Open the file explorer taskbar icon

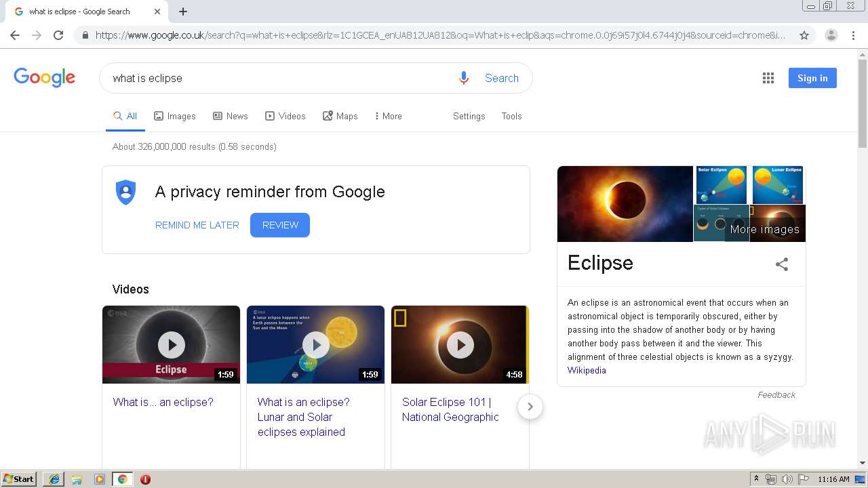(x=77, y=479)
